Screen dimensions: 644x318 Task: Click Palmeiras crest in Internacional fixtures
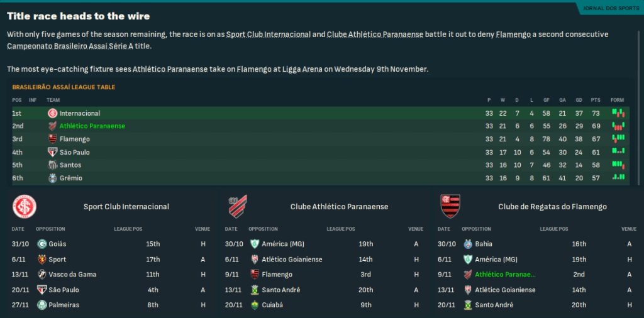pyautogui.click(x=42, y=305)
